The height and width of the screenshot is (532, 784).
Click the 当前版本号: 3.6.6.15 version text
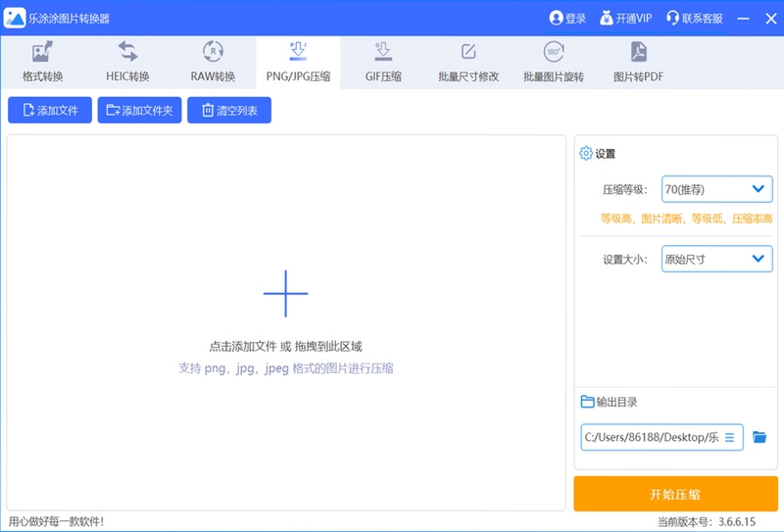pos(707,522)
